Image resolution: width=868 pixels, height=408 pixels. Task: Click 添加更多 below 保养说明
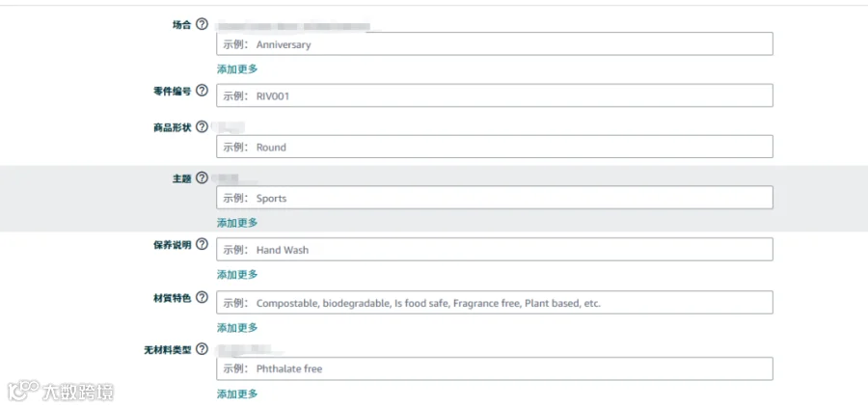click(x=237, y=275)
